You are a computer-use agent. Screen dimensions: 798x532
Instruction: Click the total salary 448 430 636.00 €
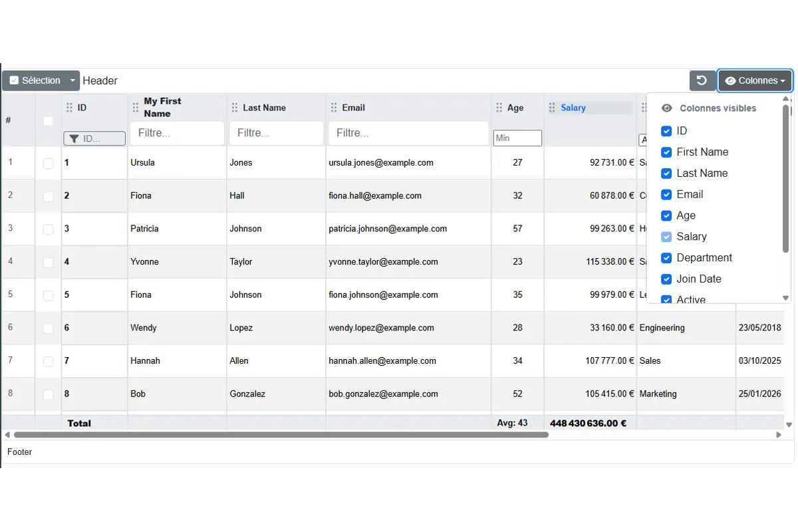coord(589,423)
